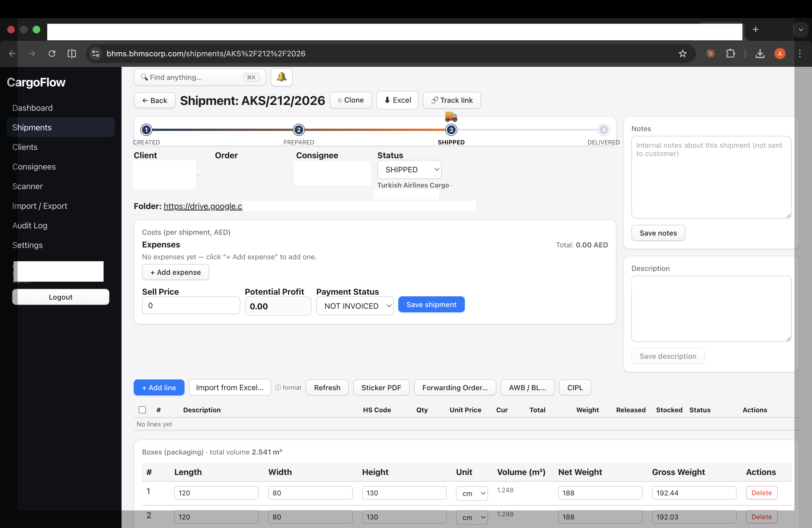
Task: Click the Back button
Action: (155, 100)
